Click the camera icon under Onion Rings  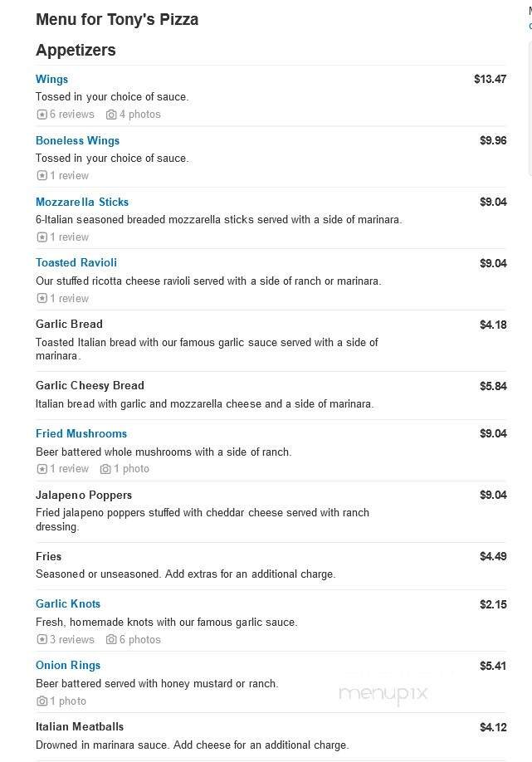pyautogui.click(x=41, y=701)
